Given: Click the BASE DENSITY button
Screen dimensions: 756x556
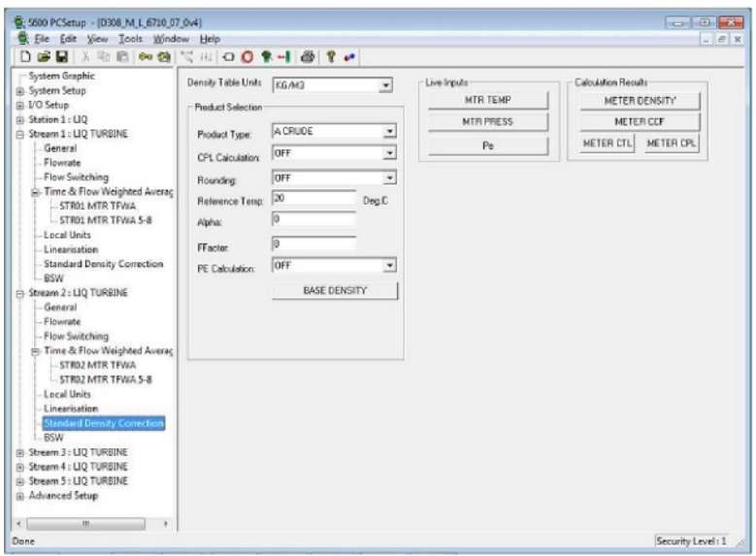Looking at the screenshot, I should 335,291.
